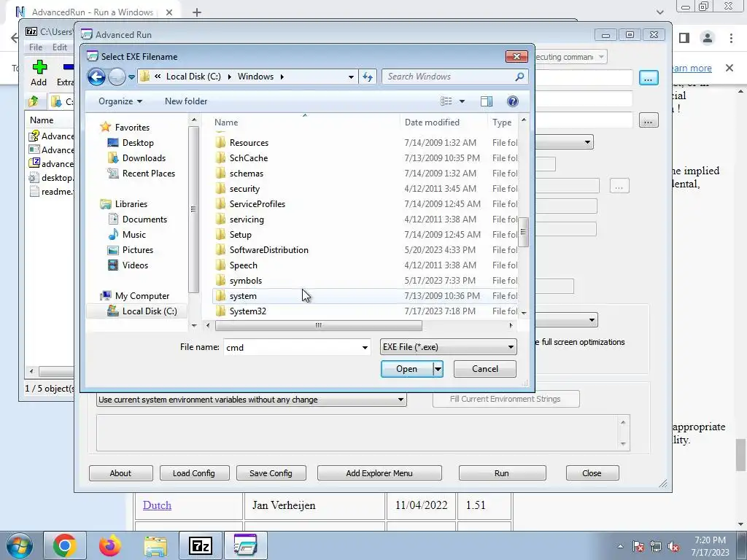The image size is (747, 560).
Task: Click Save Config in Advanced Run
Action: pos(271,473)
